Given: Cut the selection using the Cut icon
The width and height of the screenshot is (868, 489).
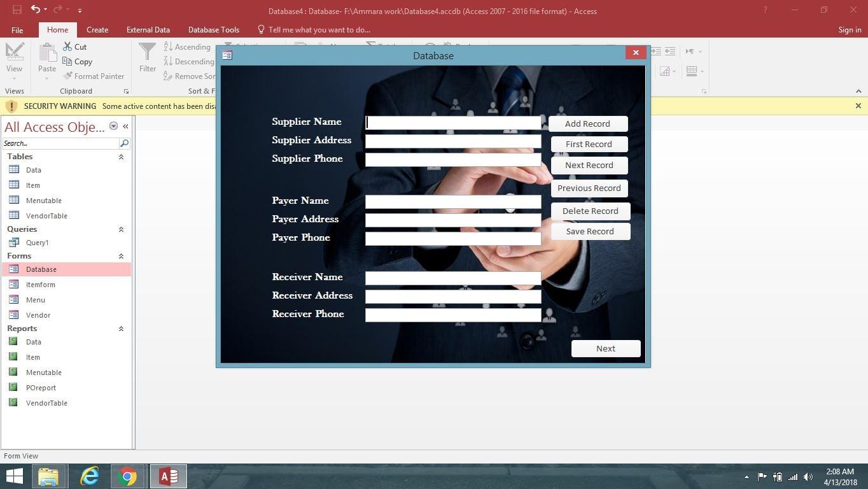Looking at the screenshot, I should point(74,46).
